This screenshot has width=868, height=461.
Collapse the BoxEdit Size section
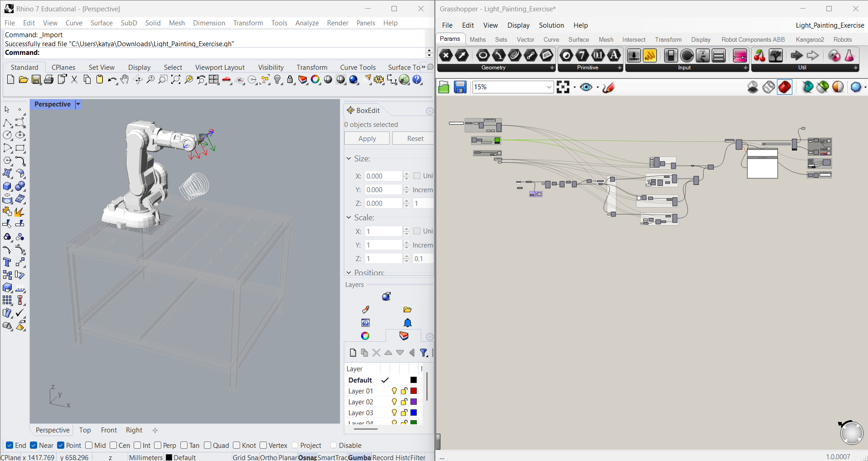349,159
